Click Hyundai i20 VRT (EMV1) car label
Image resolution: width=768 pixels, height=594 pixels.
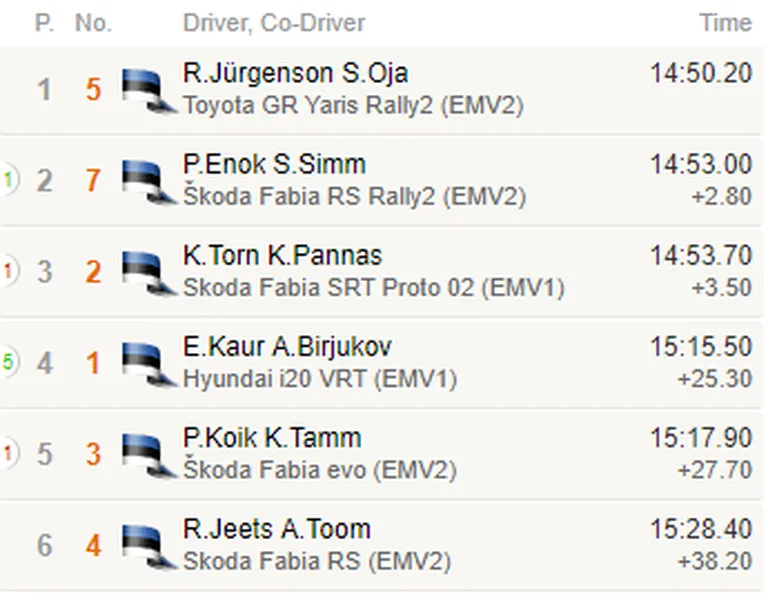click(x=320, y=379)
